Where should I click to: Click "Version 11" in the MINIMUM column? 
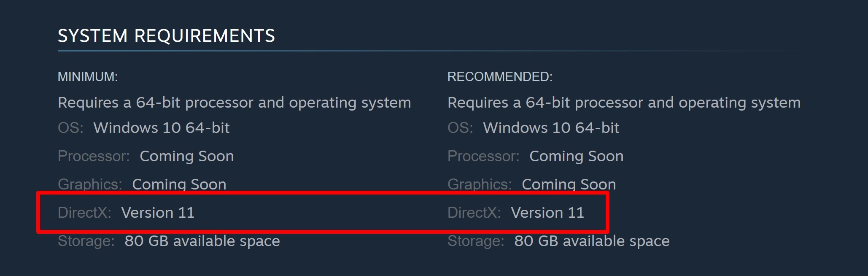tap(158, 213)
